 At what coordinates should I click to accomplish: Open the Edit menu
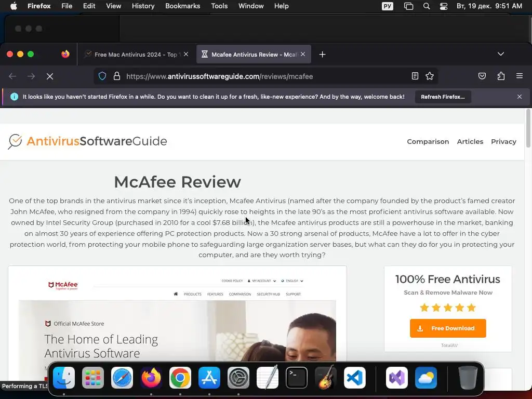[x=89, y=6]
